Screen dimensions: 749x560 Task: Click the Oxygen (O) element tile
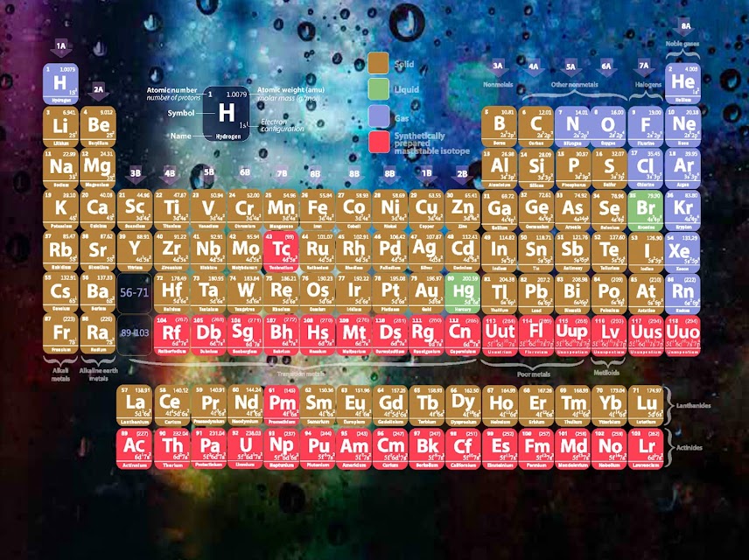tap(609, 127)
